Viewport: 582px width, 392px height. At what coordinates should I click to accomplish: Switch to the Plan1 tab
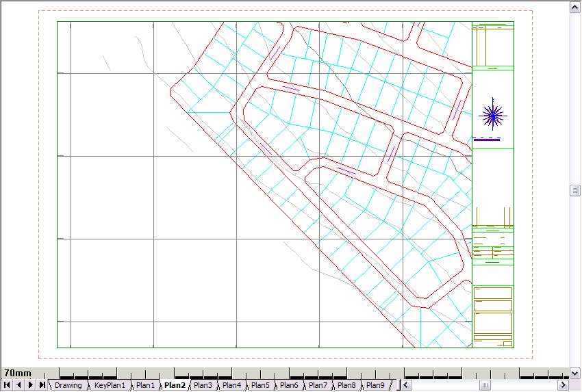coord(145,385)
